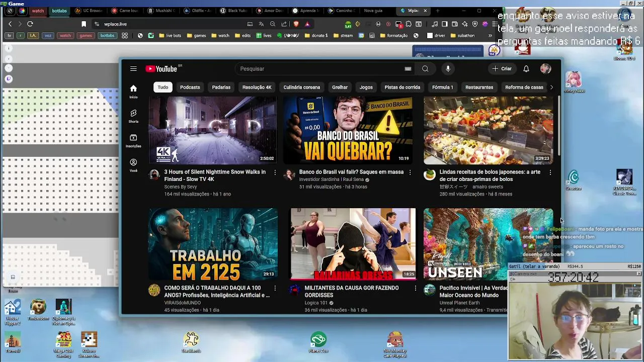Open the Brave Shields lion icon

coord(296,24)
